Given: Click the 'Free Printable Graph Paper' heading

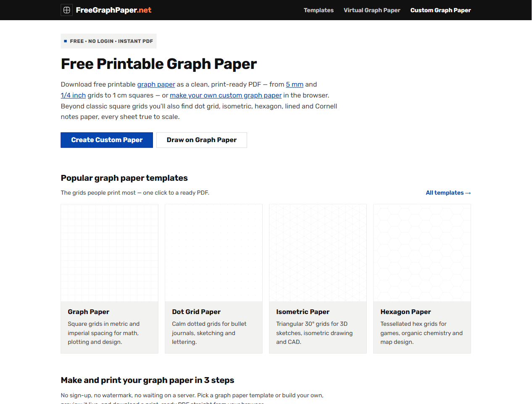Looking at the screenshot, I should click(159, 64).
